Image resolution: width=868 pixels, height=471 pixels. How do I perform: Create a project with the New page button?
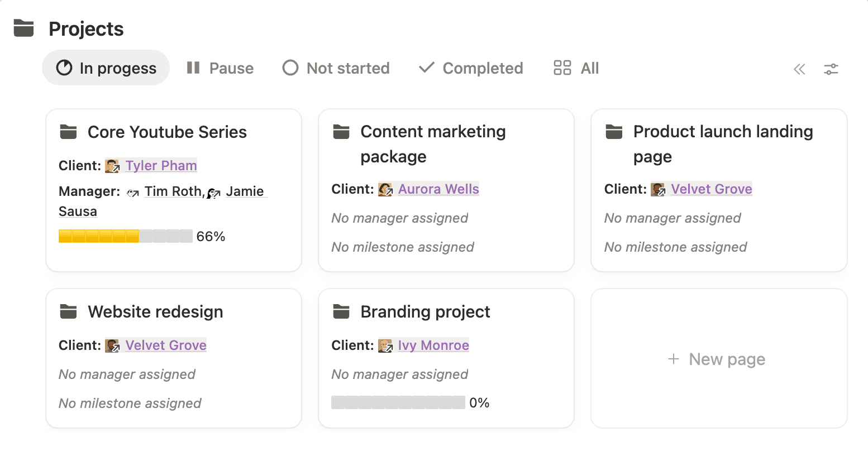pos(717,359)
